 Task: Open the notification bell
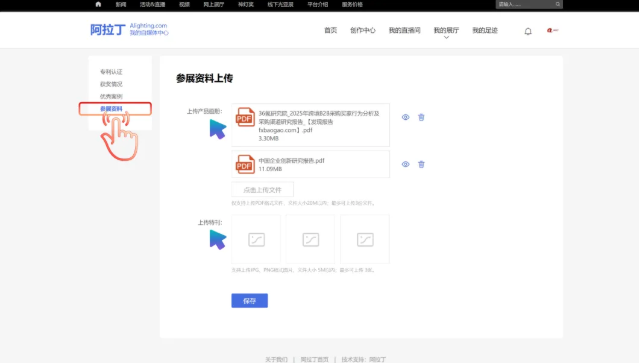(528, 31)
